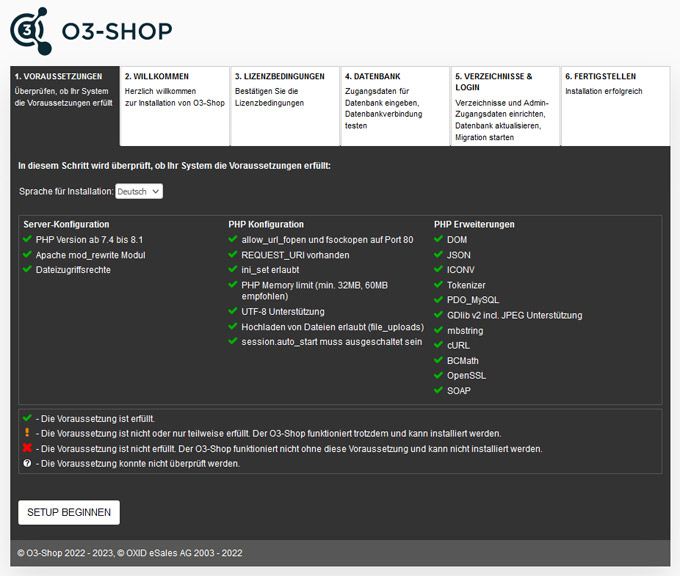680x576 pixels.
Task: Select the 4. Datenbank tab
Action: pos(395,106)
